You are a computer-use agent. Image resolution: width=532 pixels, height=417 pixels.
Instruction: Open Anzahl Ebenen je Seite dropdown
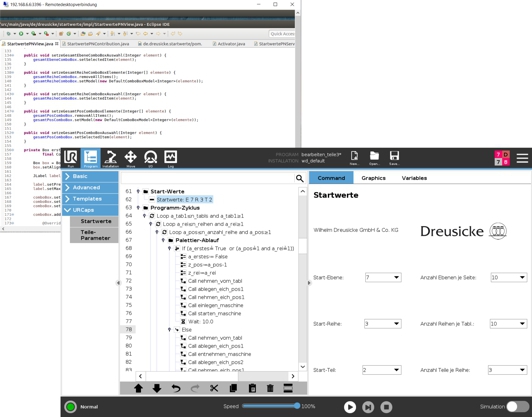pyautogui.click(x=509, y=278)
